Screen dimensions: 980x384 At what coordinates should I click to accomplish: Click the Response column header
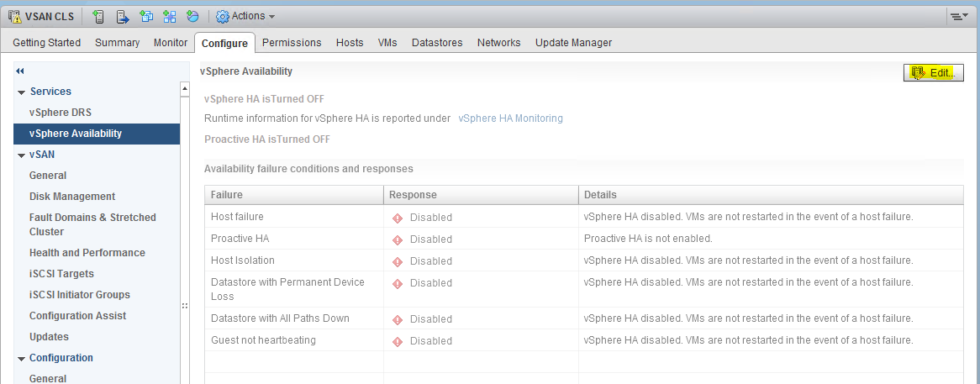point(481,195)
